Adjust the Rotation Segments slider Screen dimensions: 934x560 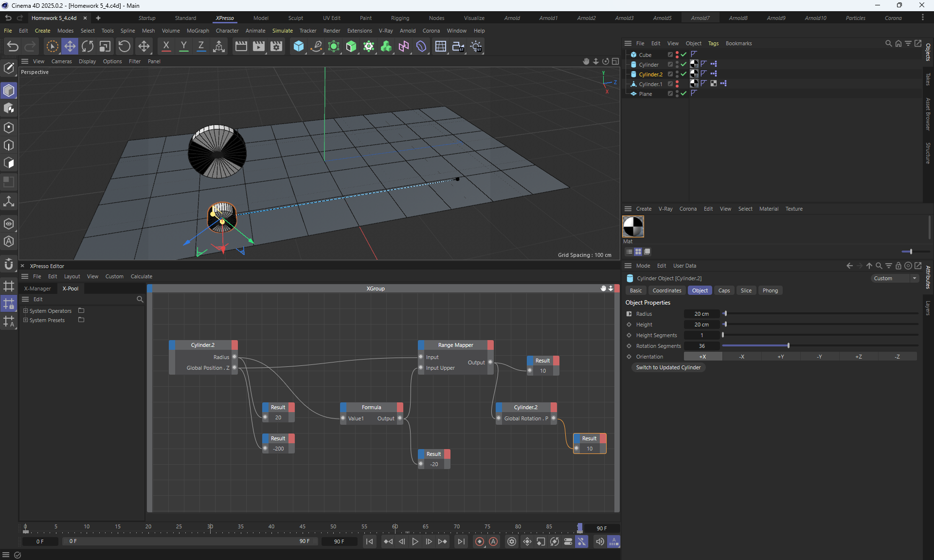tap(788, 346)
